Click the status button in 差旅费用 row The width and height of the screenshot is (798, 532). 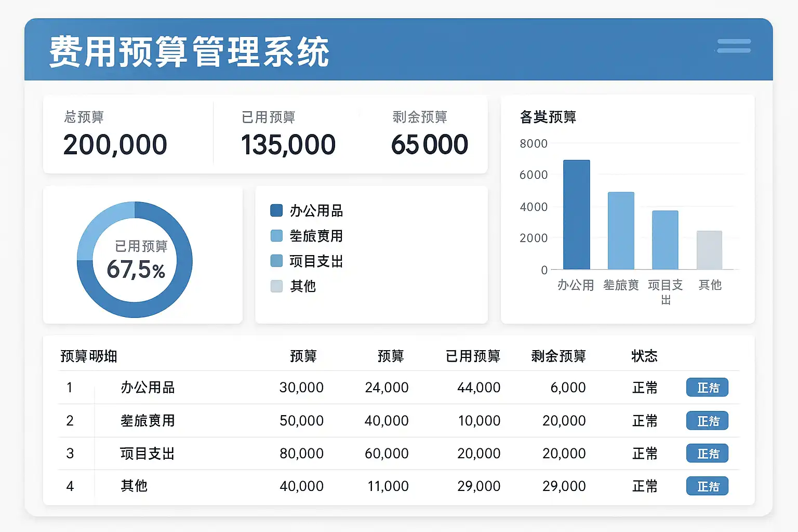pos(707,421)
